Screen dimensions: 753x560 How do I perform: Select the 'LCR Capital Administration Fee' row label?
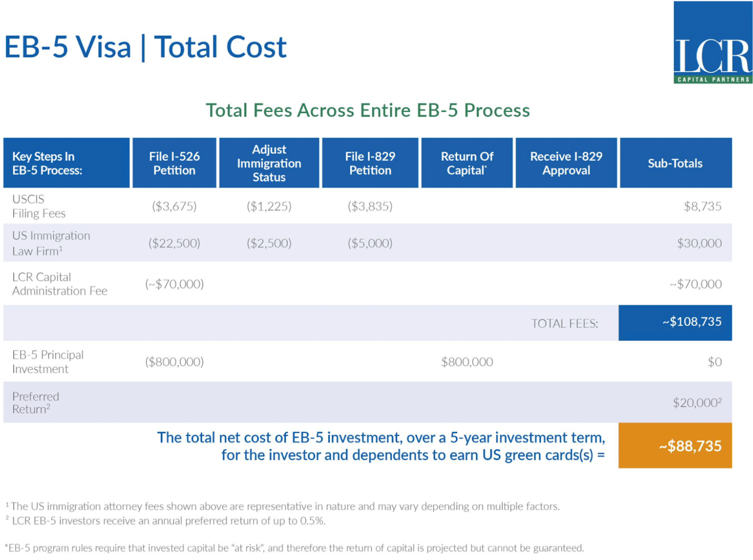click(60, 284)
